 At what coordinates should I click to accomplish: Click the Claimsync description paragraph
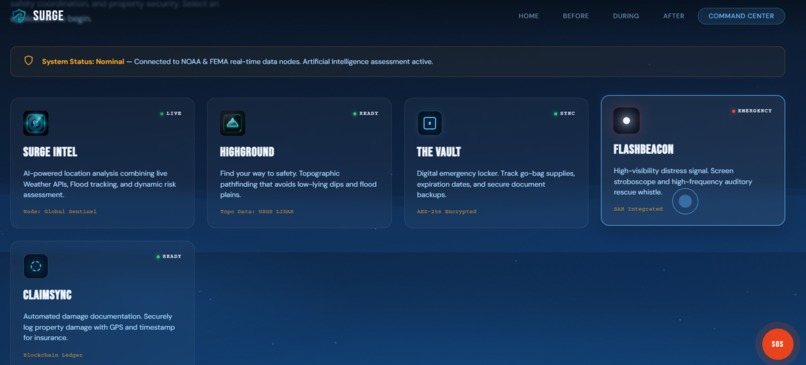point(99,327)
